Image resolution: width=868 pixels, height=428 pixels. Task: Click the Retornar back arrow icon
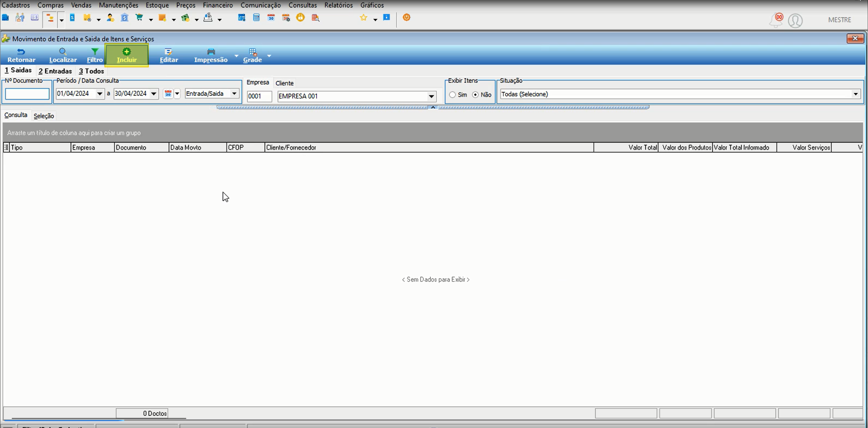click(x=21, y=52)
